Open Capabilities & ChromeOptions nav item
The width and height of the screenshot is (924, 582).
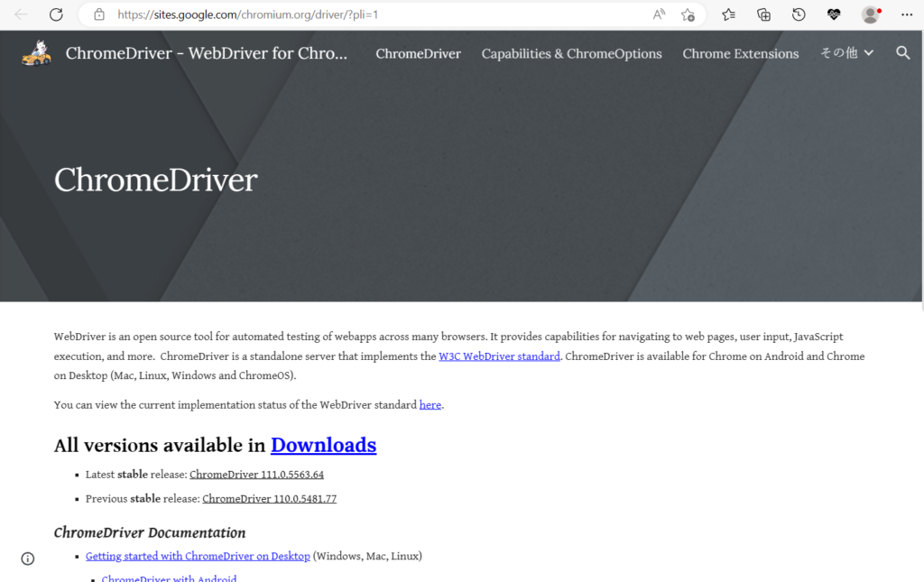point(571,53)
